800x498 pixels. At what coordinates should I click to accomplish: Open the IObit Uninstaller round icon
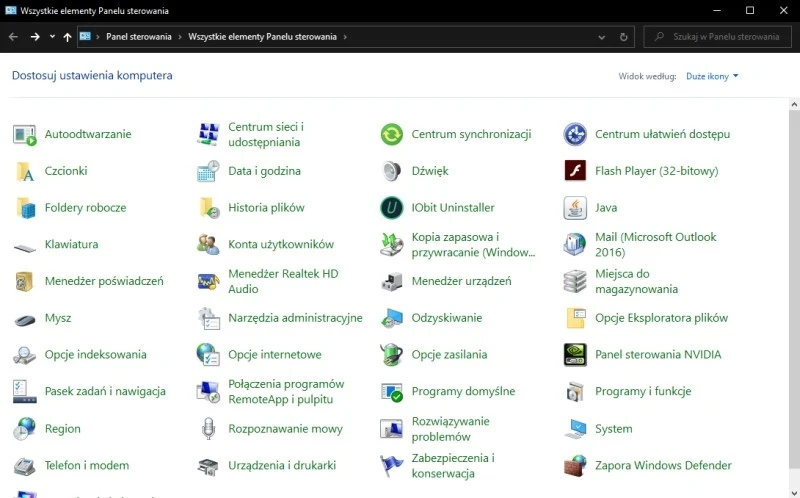[x=392, y=208]
